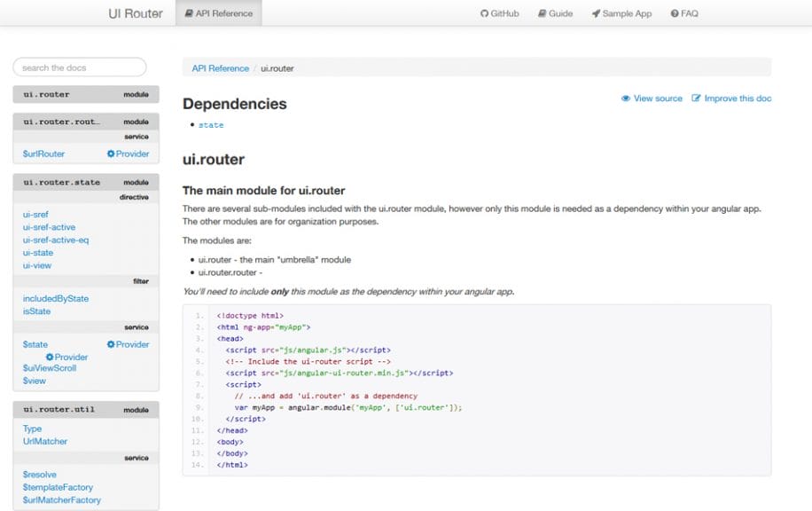812x511 pixels.
Task: Click the Improve this doc edit icon
Action: point(697,98)
